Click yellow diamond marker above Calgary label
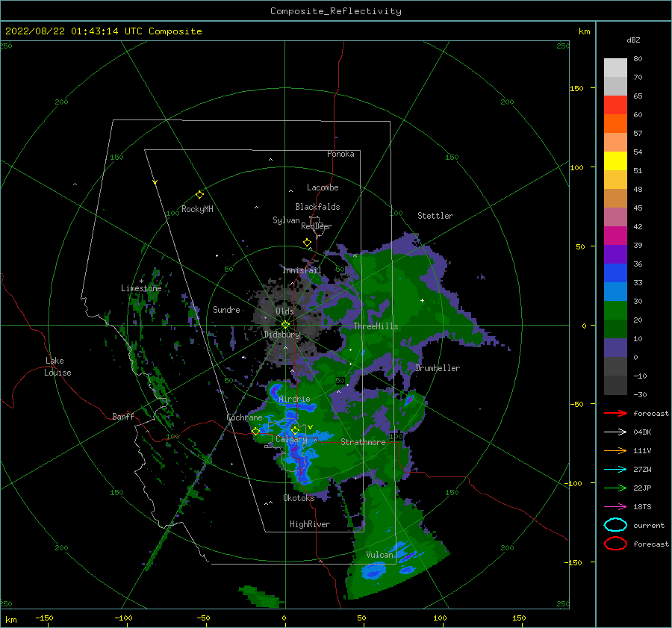The width and height of the screenshot is (672, 628). tap(295, 430)
